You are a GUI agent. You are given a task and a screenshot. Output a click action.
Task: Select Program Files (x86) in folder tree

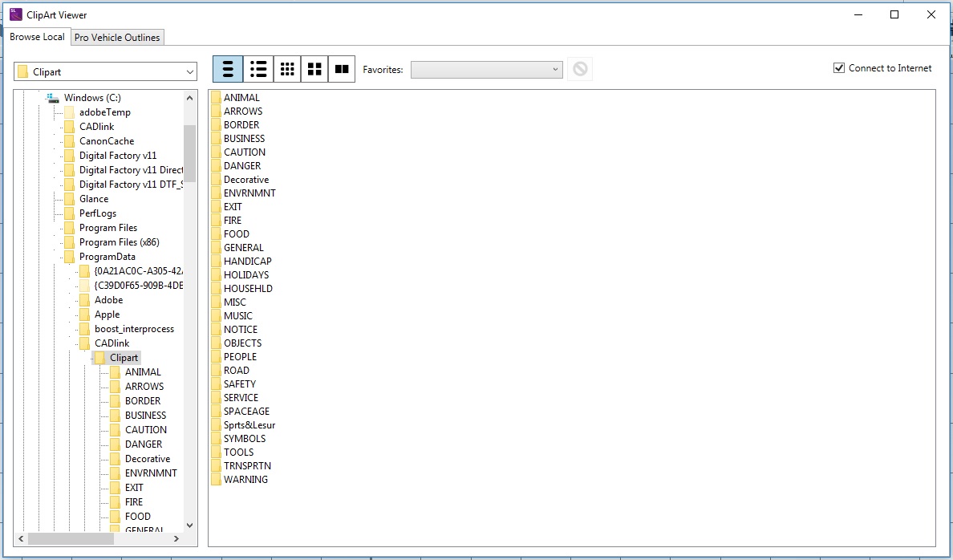coord(119,242)
